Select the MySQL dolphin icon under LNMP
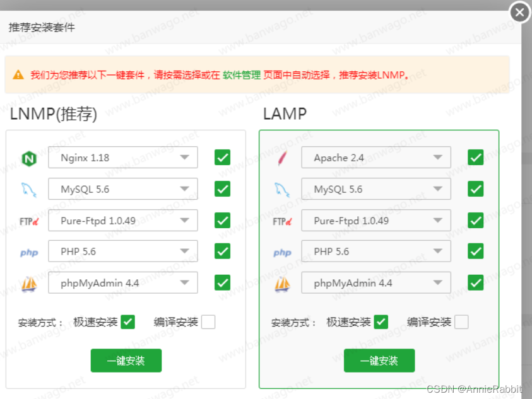532x399 pixels. pyautogui.click(x=28, y=188)
